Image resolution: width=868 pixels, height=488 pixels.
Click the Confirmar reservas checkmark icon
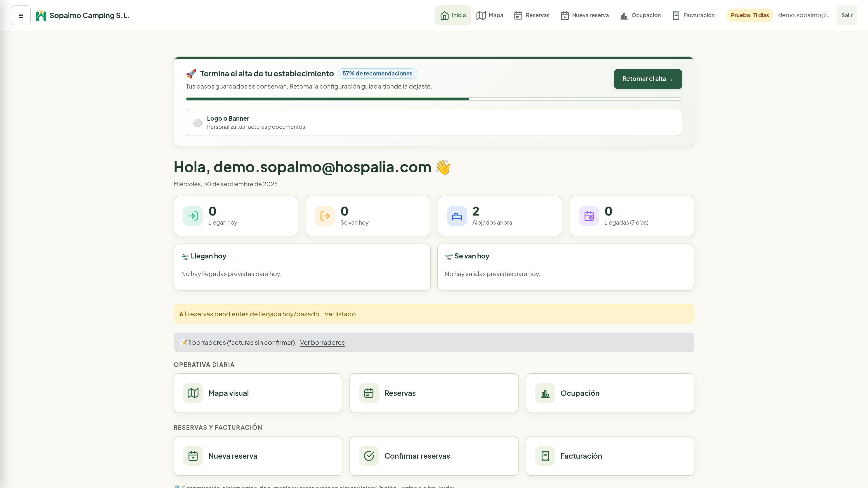(x=369, y=456)
